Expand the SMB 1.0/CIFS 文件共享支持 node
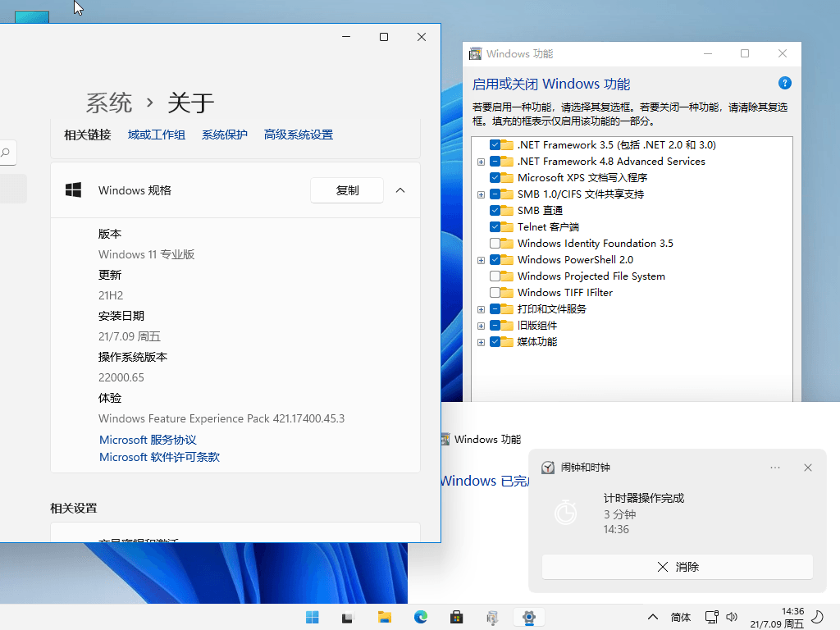This screenshot has width=840, height=630. [x=481, y=194]
